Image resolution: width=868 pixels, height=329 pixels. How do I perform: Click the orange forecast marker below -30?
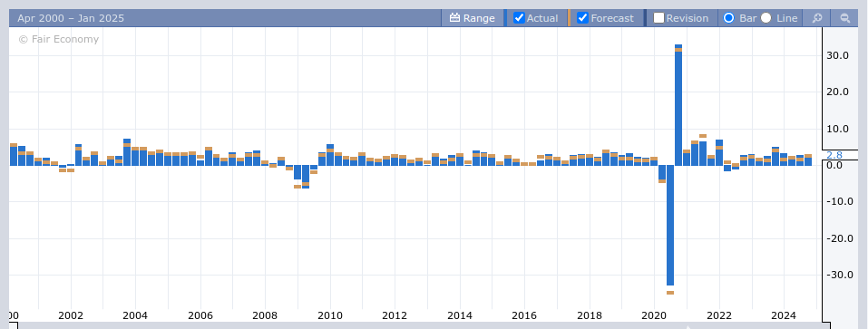(x=670, y=293)
